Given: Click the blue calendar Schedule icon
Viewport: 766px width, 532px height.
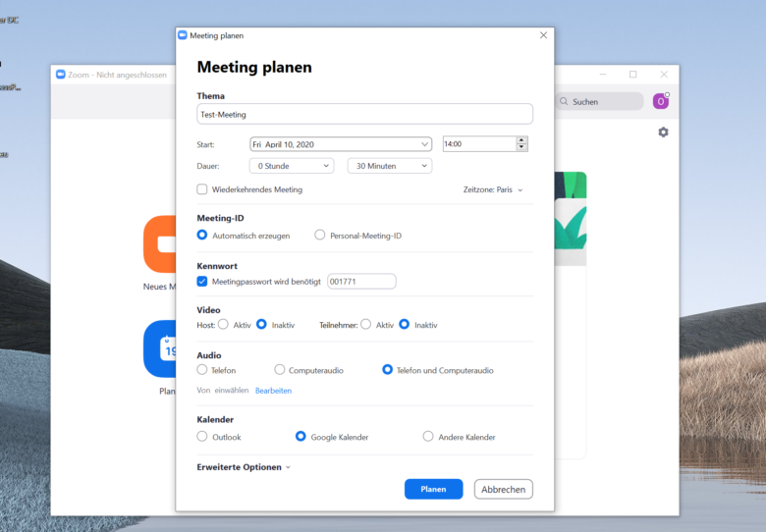Looking at the screenshot, I should tap(159, 348).
